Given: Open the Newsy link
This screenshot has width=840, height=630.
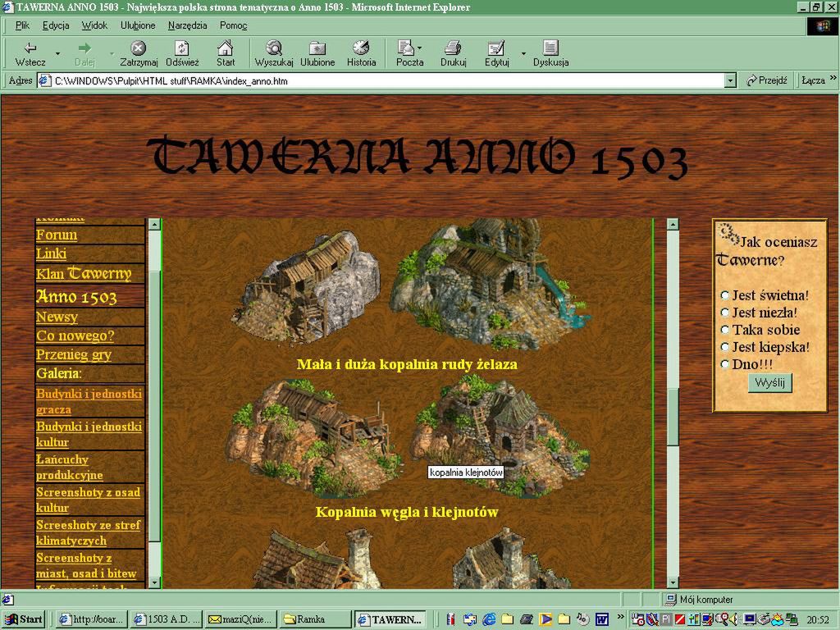Looking at the screenshot, I should [57, 317].
